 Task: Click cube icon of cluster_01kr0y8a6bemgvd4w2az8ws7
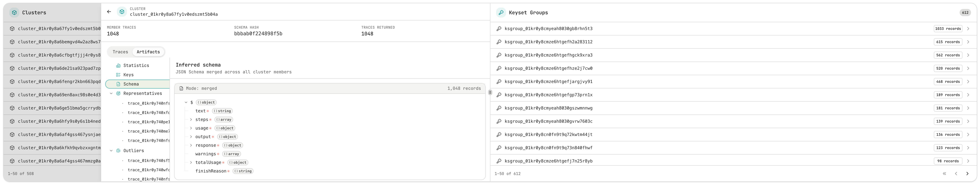pos(12,42)
